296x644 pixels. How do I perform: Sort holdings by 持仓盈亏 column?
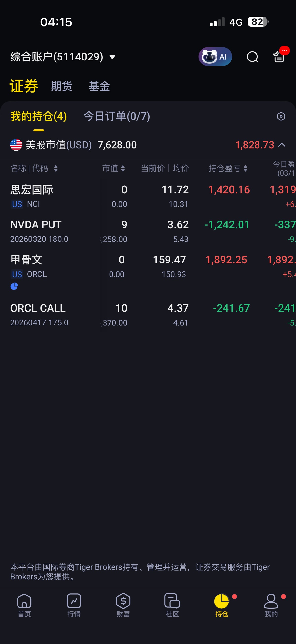[228, 168]
